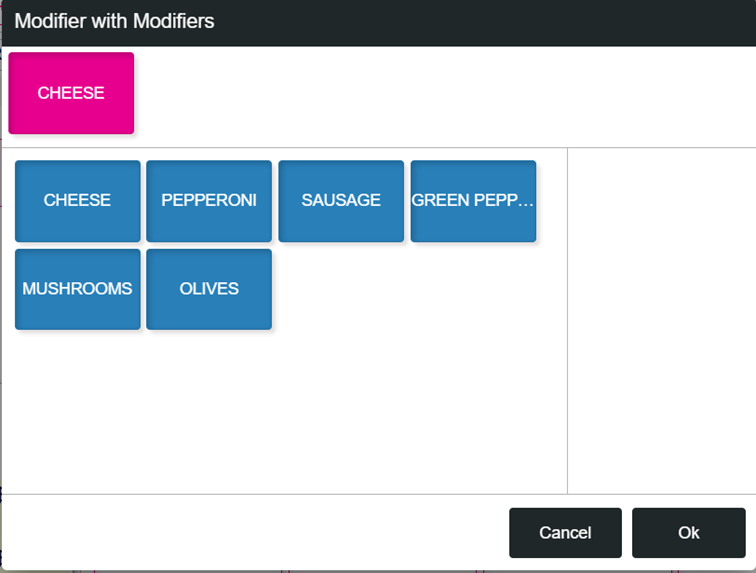Viewport: 756px width, 573px height.
Task: Tap the blue tile labeled PEPPERONI
Action: pyautogui.click(x=209, y=201)
